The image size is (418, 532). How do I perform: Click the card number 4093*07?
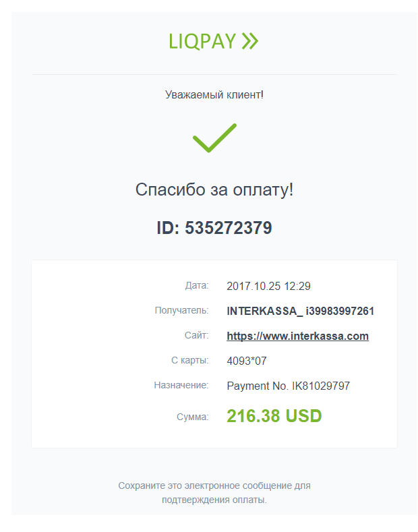click(247, 361)
